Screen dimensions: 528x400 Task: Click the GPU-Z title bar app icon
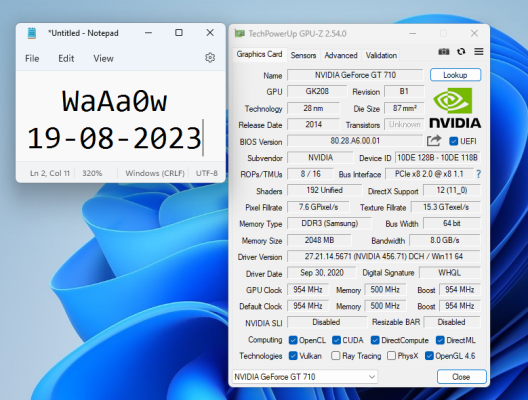239,33
